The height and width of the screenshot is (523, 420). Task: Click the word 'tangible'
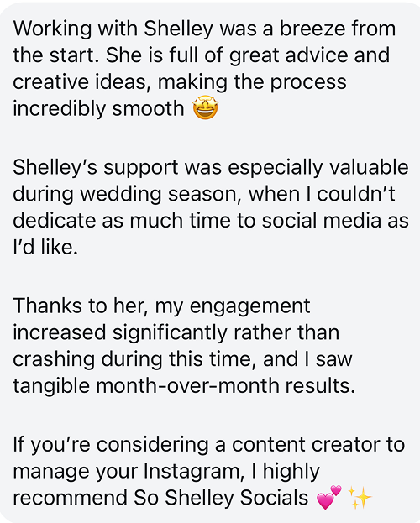pyautogui.click(x=51, y=386)
